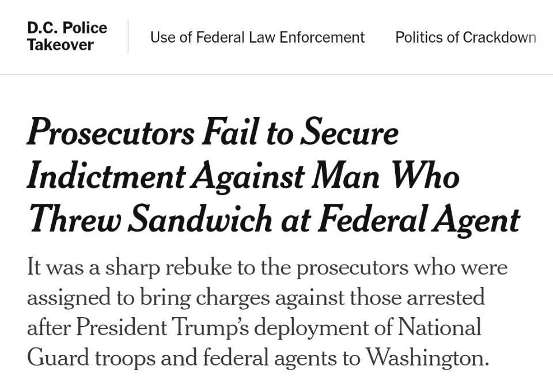Click the summary line beginning 'after President Trump's deployment'
The image size is (553, 392).
pyautogui.click(x=254, y=328)
